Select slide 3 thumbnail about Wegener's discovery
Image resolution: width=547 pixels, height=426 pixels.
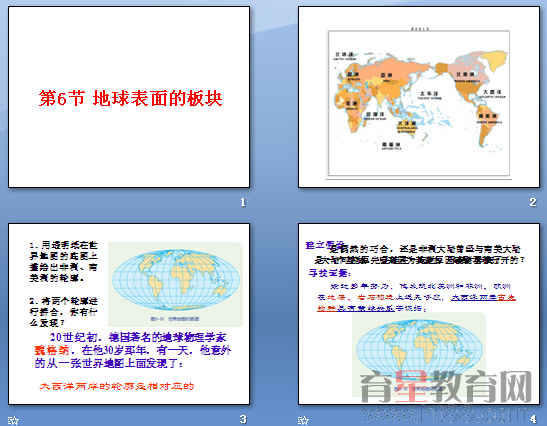tap(129, 314)
